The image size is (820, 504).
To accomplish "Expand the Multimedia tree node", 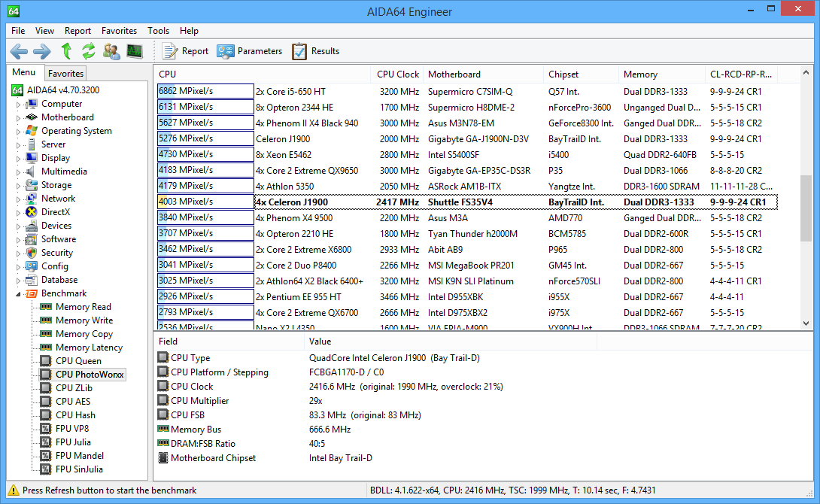I will (18, 172).
